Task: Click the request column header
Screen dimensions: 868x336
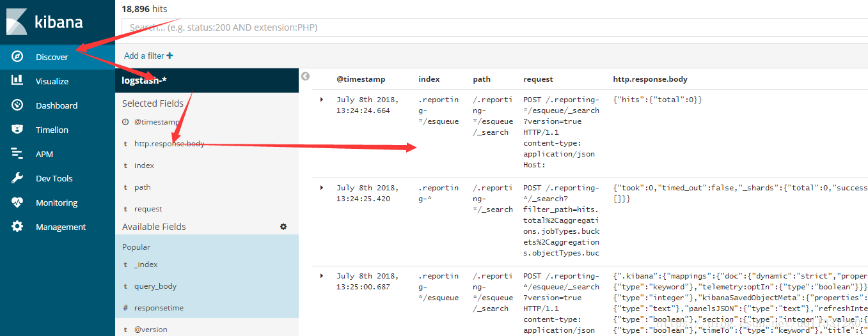Action: point(538,79)
